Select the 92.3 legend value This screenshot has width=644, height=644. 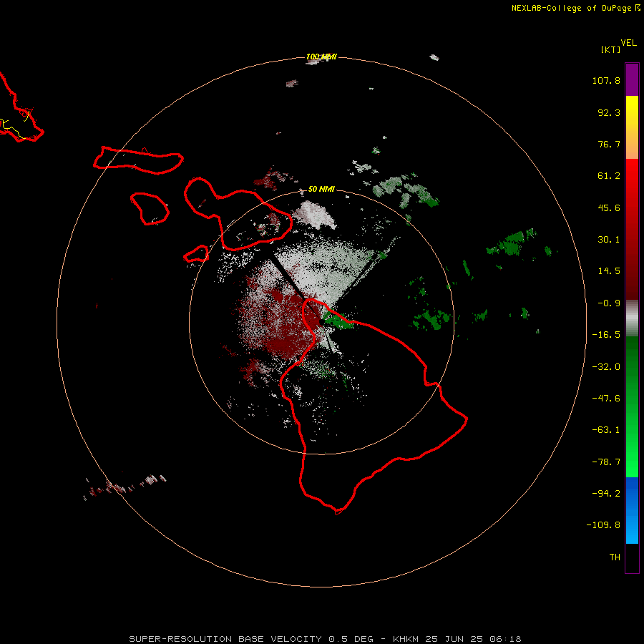609,112
